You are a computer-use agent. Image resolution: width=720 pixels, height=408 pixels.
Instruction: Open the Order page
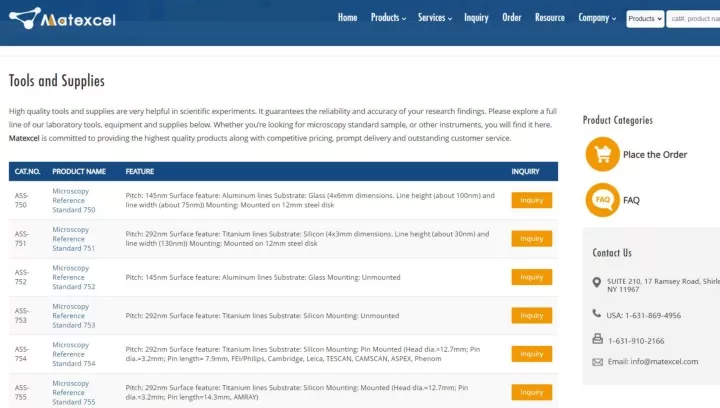(x=512, y=17)
